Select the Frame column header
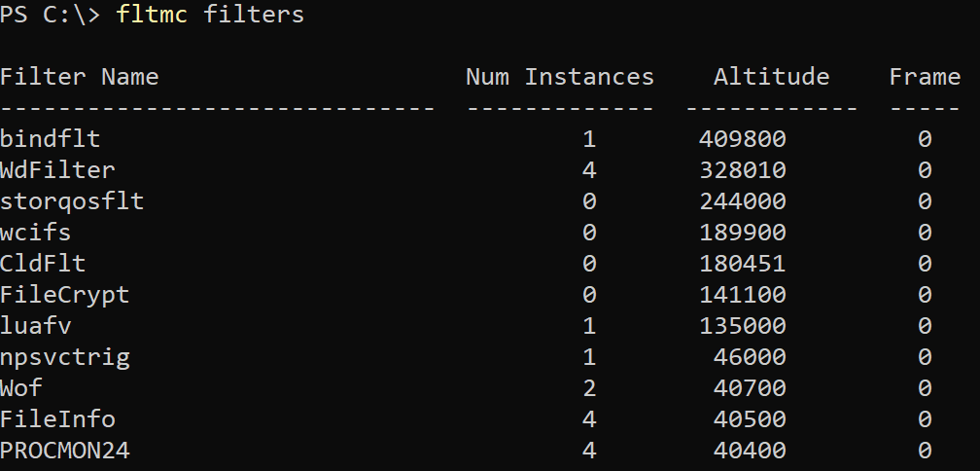The height and width of the screenshot is (471, 980). pos(925,77)
